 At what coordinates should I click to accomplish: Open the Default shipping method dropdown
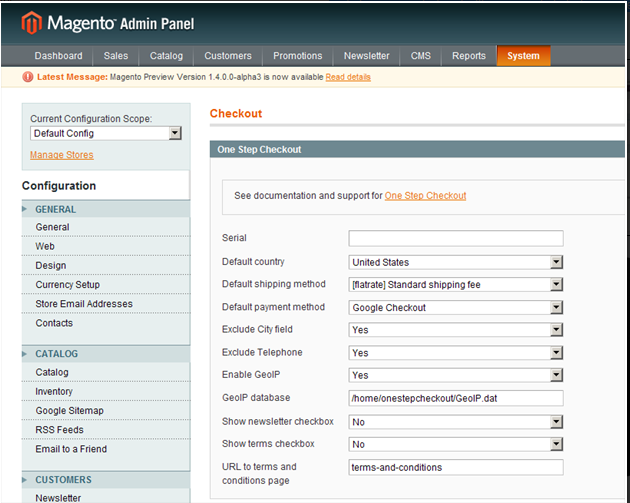[456, 285]
